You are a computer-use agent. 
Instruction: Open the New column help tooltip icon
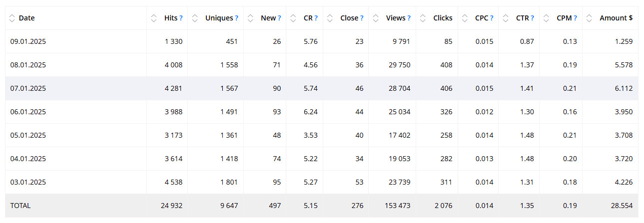(279, 18)
